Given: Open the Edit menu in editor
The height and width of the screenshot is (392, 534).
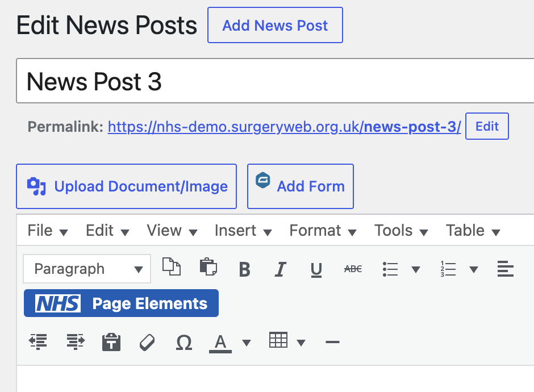Looking at the screenshot, I should click(107, 231).
